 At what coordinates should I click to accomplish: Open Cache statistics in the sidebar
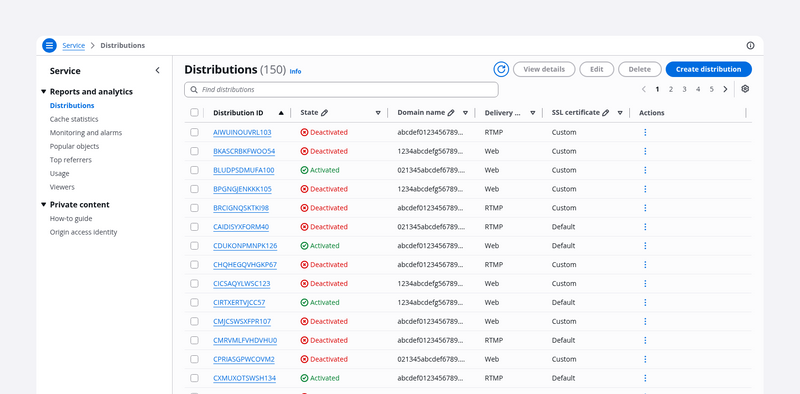coord(74,119)
